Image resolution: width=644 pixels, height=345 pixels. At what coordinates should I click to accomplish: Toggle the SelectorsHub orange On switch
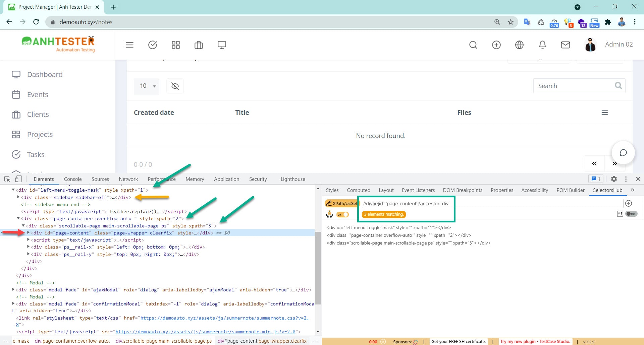(343, 214)
